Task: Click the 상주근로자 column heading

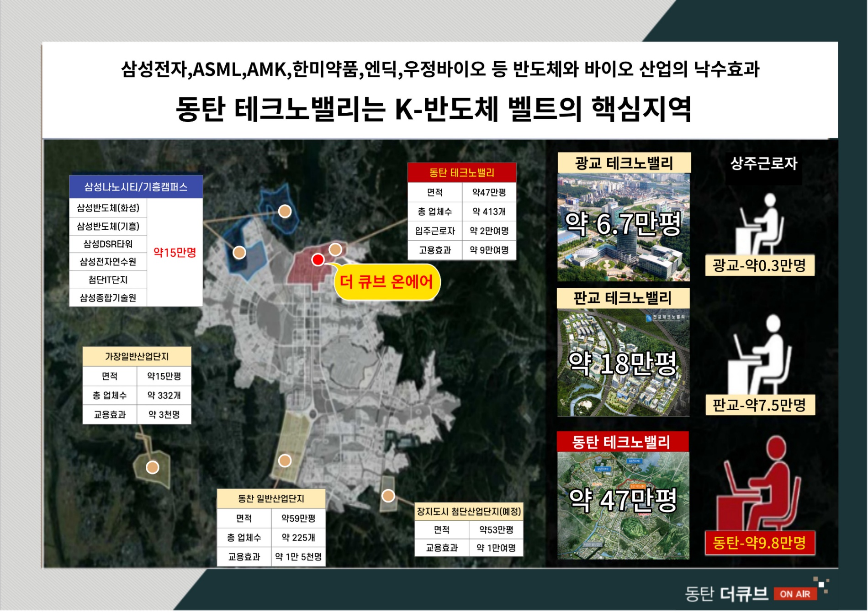Action: [764, 163]
